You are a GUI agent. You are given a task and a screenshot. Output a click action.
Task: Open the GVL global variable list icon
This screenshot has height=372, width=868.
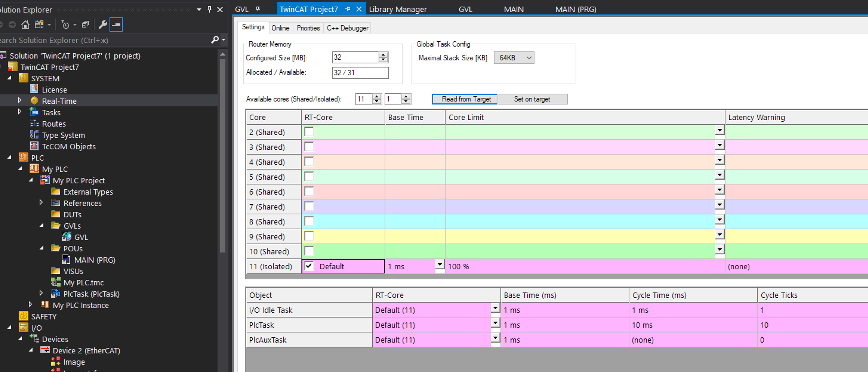tap(66, 237)
